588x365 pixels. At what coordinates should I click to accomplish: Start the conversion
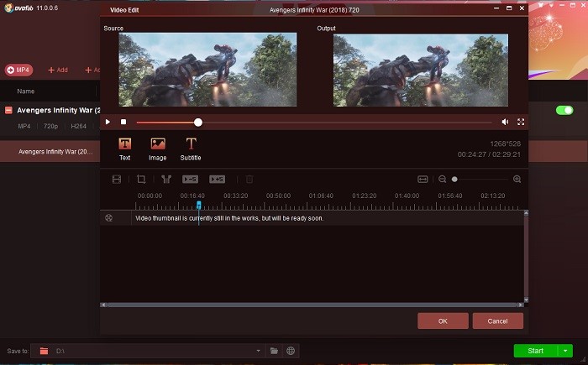536,351
